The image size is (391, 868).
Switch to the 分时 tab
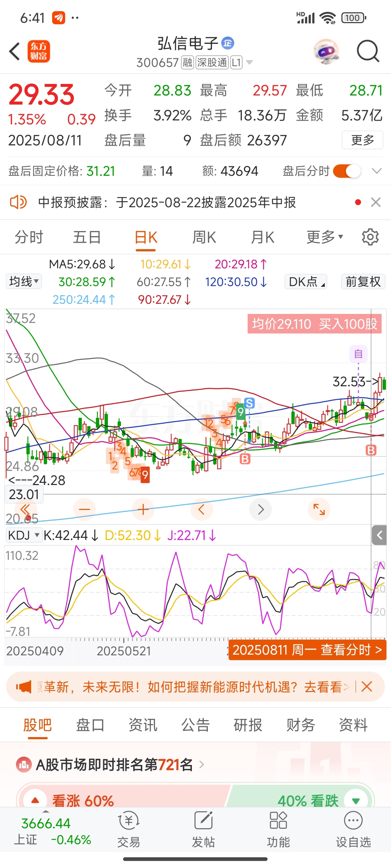[x=29, y=237]
